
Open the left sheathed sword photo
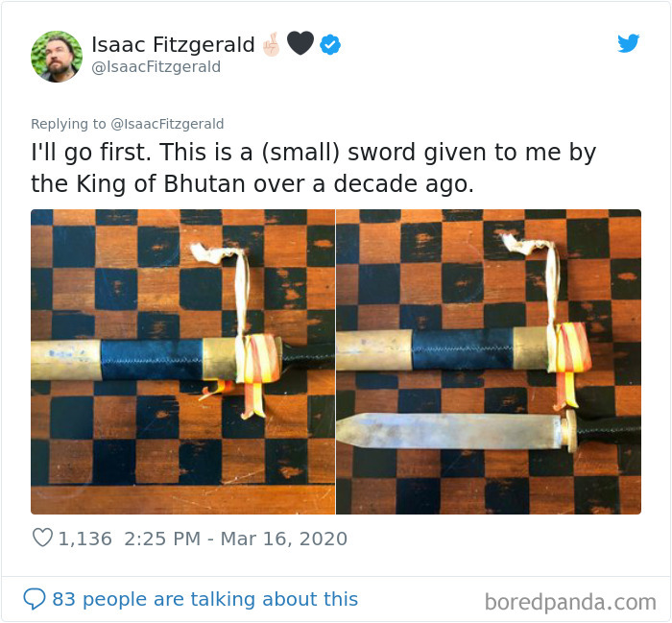pyautogui.click(x=182, y=362)
